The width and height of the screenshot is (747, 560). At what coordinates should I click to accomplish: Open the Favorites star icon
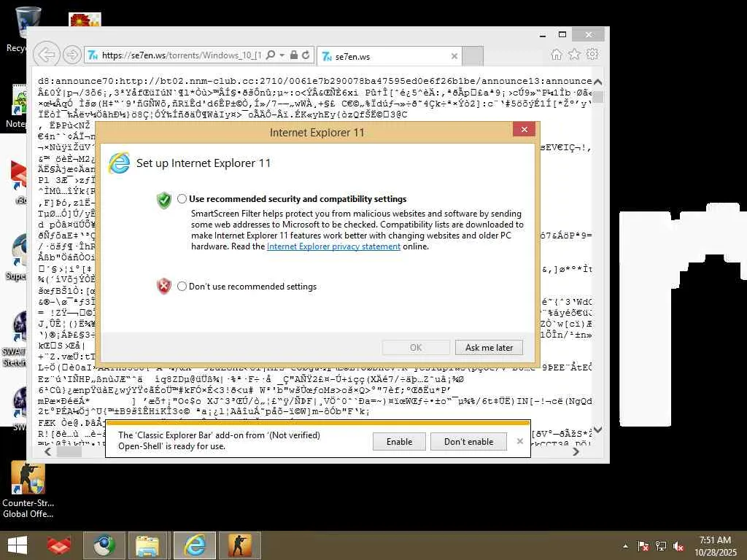pyautogui.click(x=575, y=54)
